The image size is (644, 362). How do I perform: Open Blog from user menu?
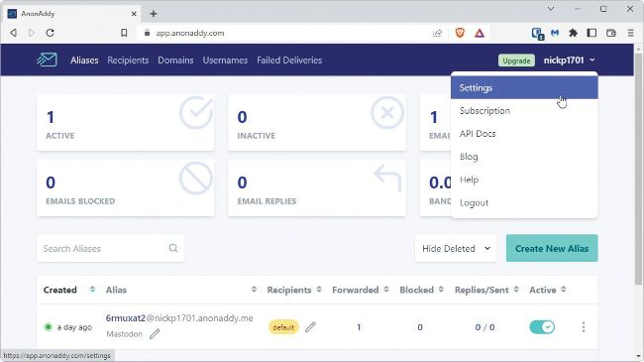[x=524, y=157]
